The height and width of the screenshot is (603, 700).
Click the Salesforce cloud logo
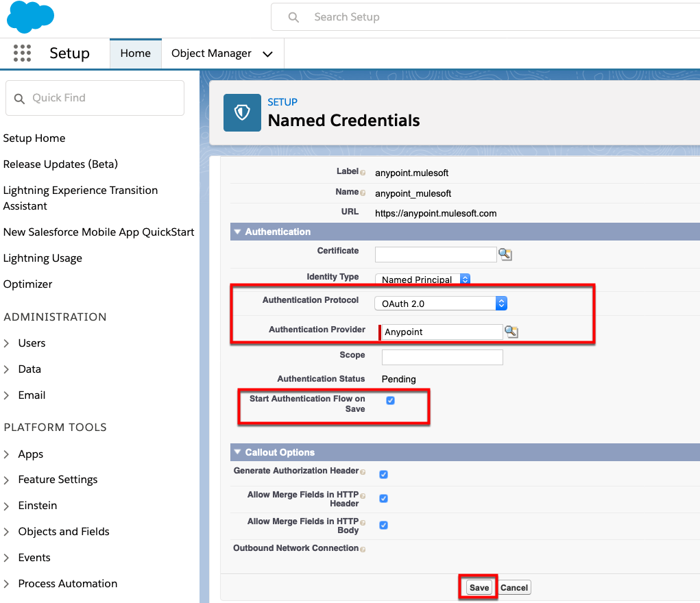30,17
